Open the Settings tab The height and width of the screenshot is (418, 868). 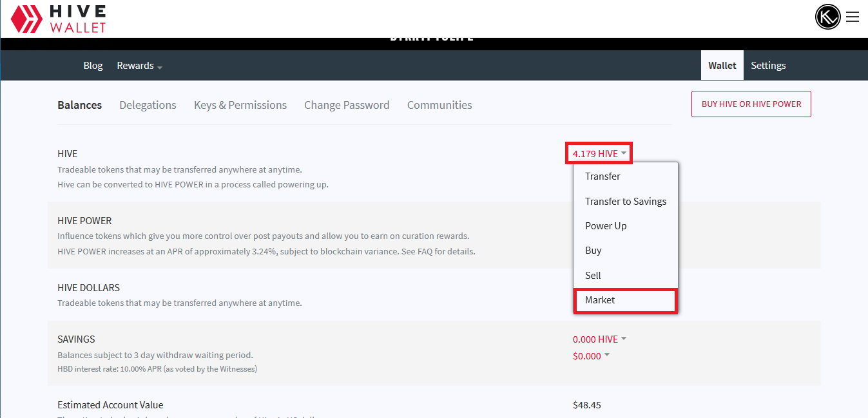click(768, 66)
